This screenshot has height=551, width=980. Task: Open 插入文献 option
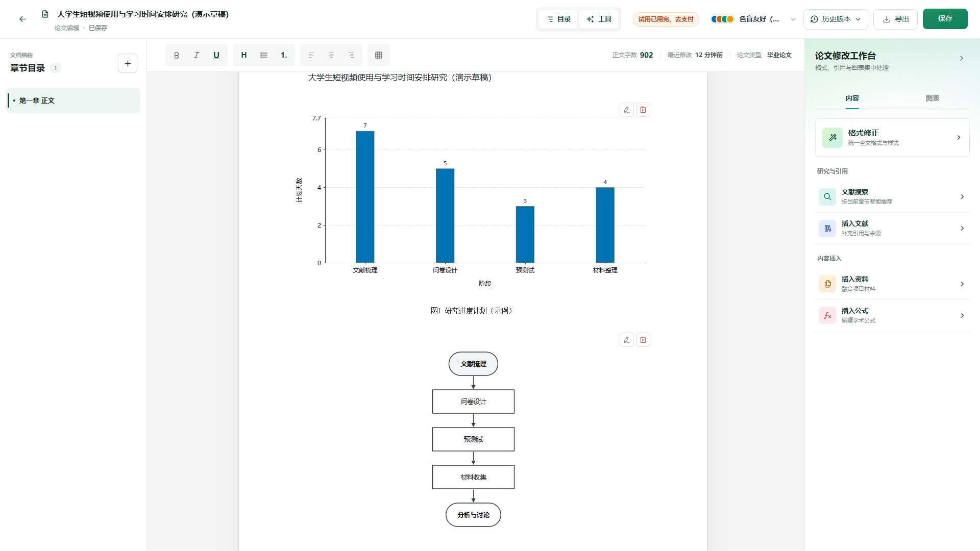tap(892, 228)
